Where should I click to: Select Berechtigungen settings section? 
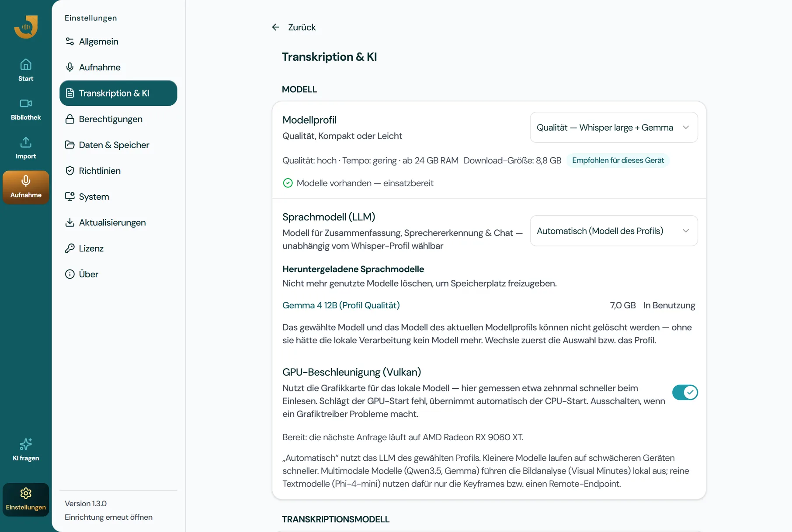click(x=118, y=119)
